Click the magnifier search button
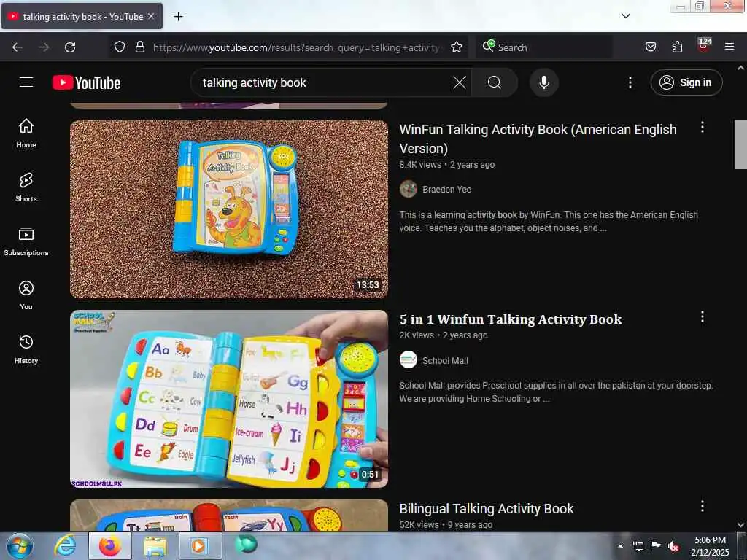This screenshot has width=747, height=560. click(495, 82)
